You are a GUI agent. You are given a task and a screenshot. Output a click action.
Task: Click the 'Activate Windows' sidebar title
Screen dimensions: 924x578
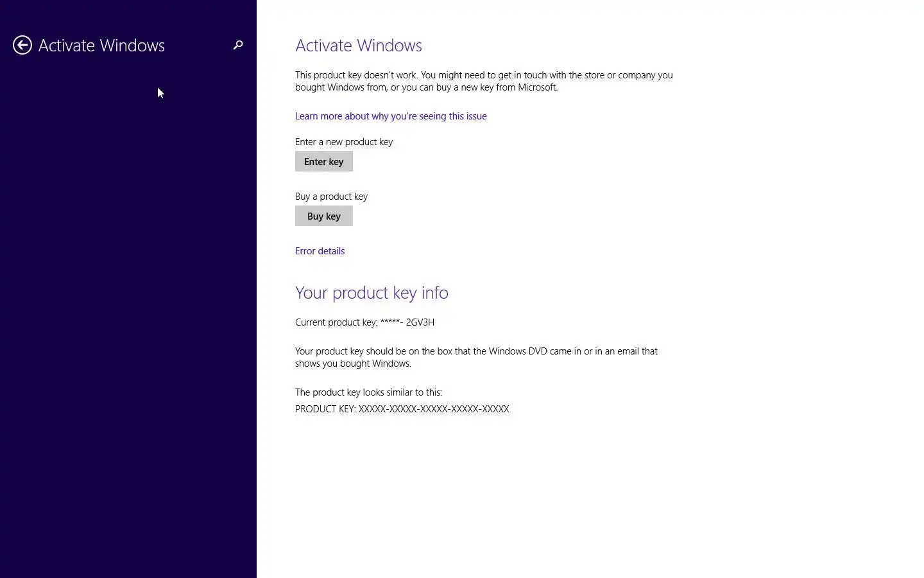click(x=101, y=46)
